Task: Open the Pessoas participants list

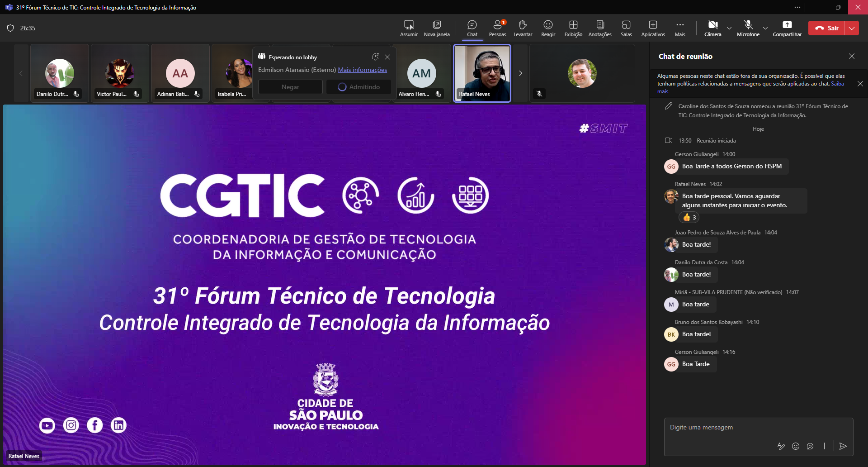Action: click(497, 28)
